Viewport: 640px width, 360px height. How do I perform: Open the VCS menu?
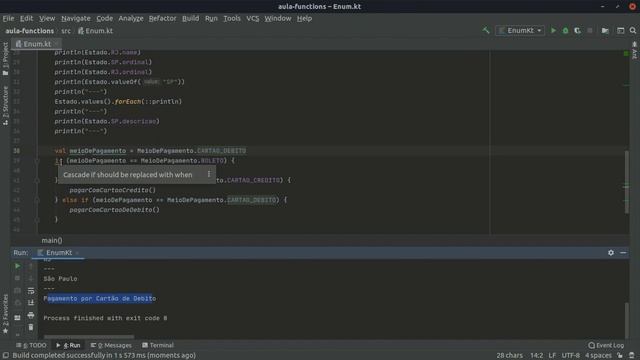coord(253,18)
